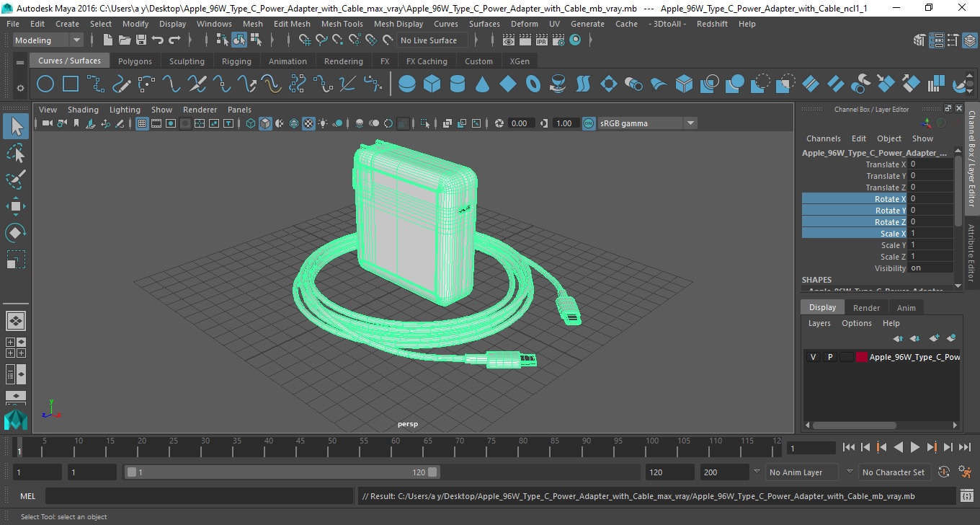The image size is (980, 525).
Task: Redo the action with the redo arrow
Action: tap(174, 40)
